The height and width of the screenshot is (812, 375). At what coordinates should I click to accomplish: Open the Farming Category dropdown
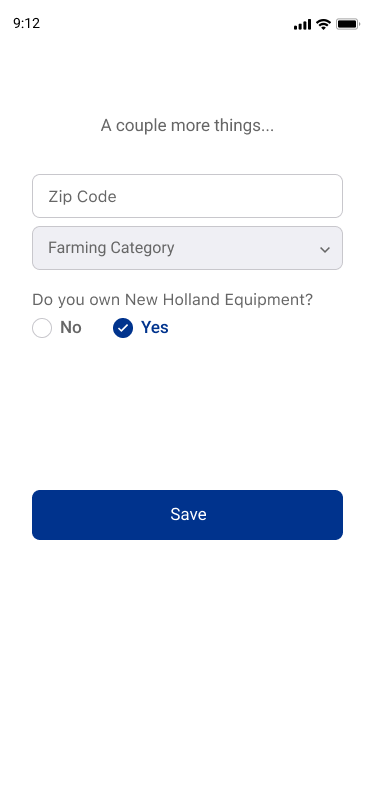tap(188, 248)
